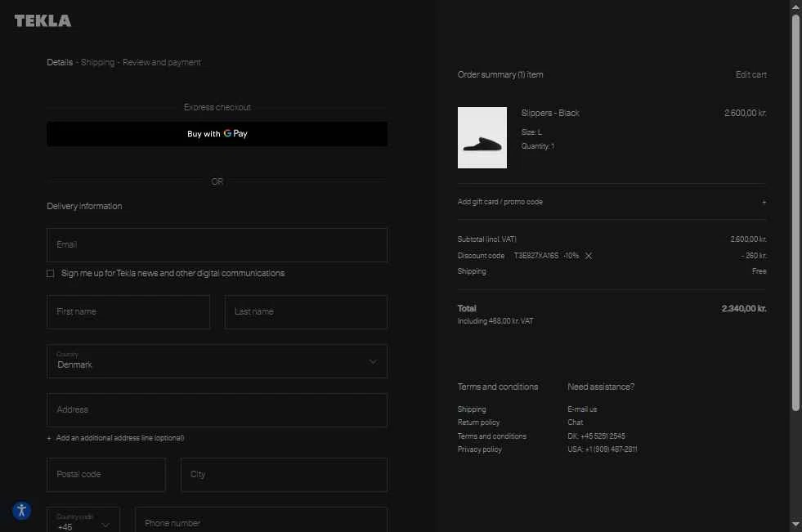Viewport: 802px width, 532px height.
Task: Tick the Tekla news sign-up checkbox
Action: 50,274
